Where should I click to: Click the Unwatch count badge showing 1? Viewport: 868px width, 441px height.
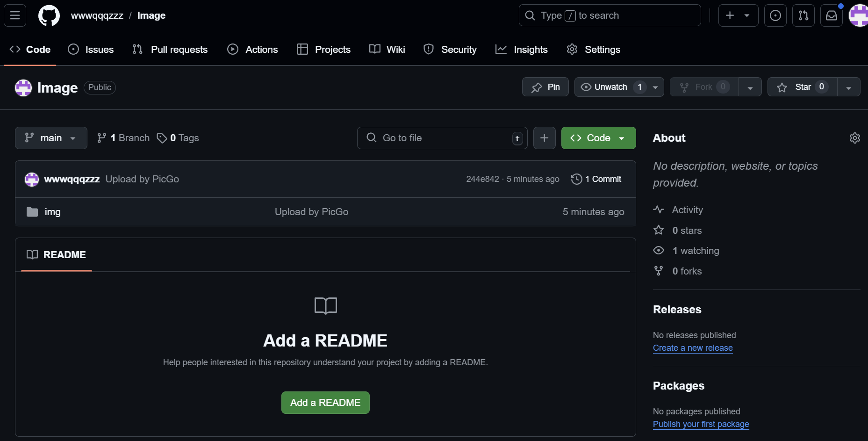639,87
